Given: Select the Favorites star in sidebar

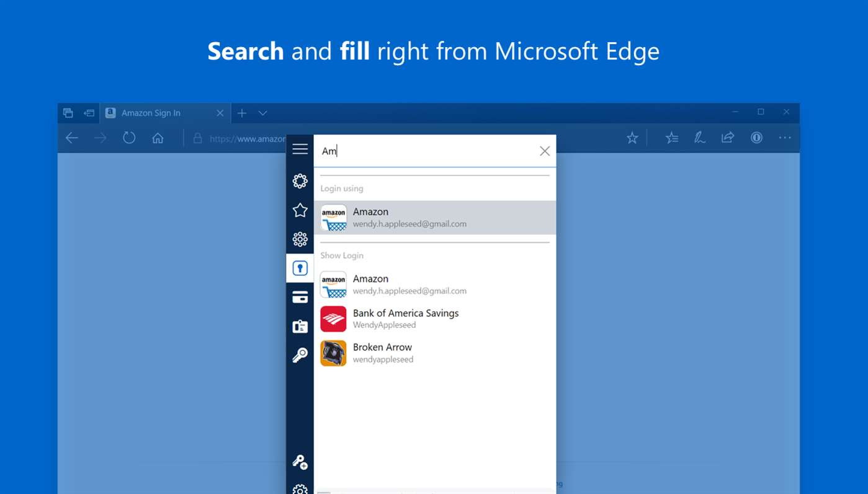Looking at the screenshot, I should coord(300,210).
